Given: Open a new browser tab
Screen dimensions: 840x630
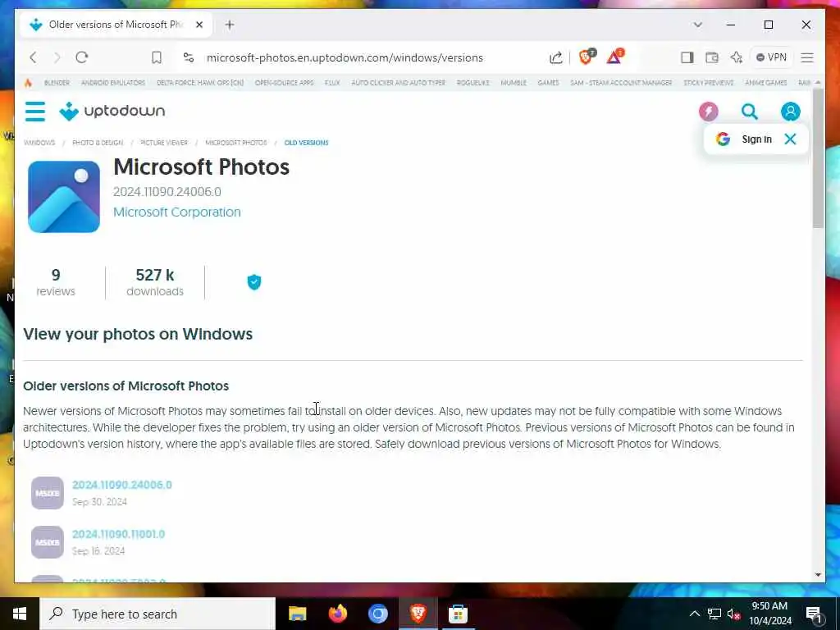Looking at the screenshot, I should pyautogui.click(x=230, y=25).
